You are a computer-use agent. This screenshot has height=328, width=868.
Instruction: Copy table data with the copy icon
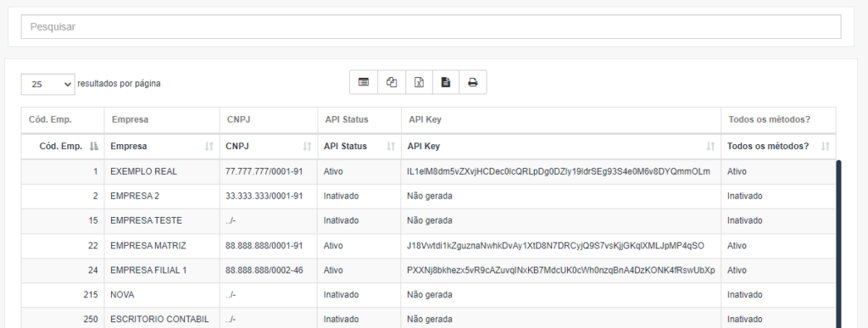(392, 82)
